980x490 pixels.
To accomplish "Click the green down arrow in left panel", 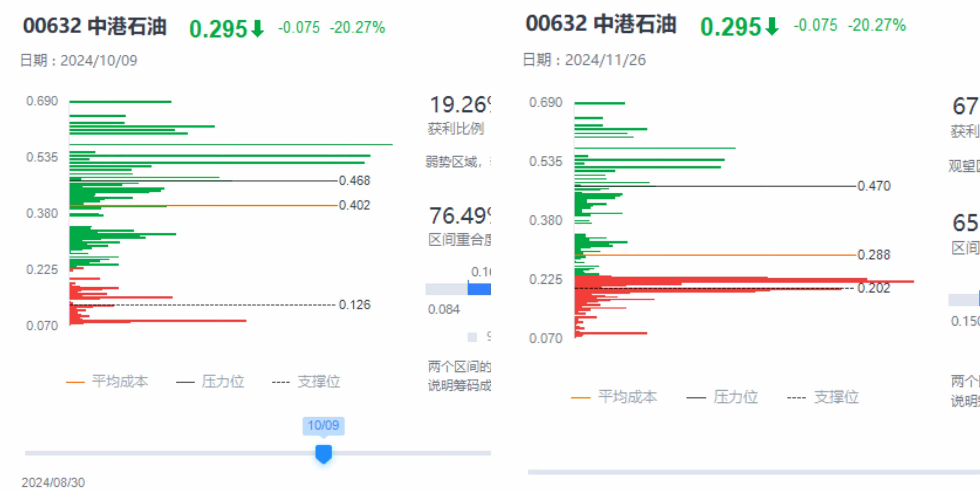I will point(257,29).
